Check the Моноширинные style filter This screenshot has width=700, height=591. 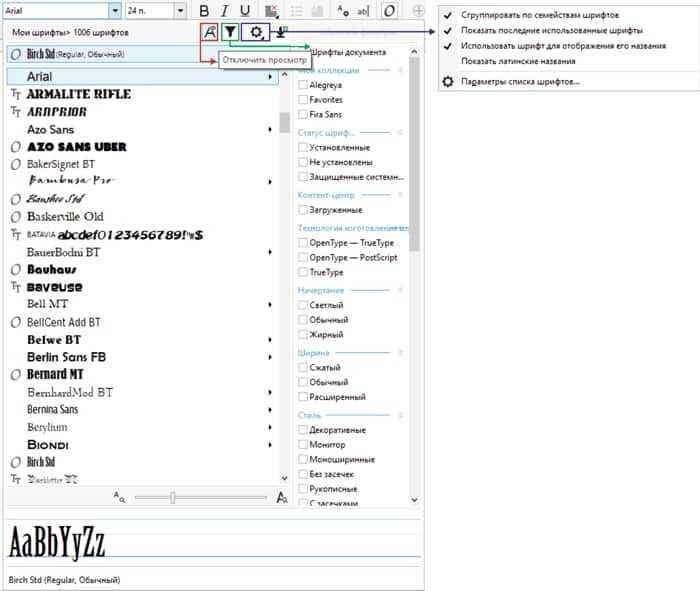point(303,459)
